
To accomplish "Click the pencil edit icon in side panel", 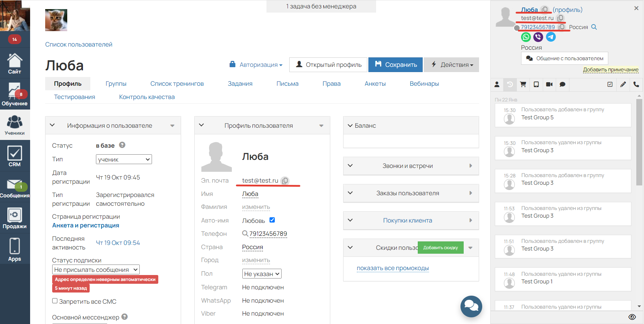I will pyautogui.click(x=623, y=84).
